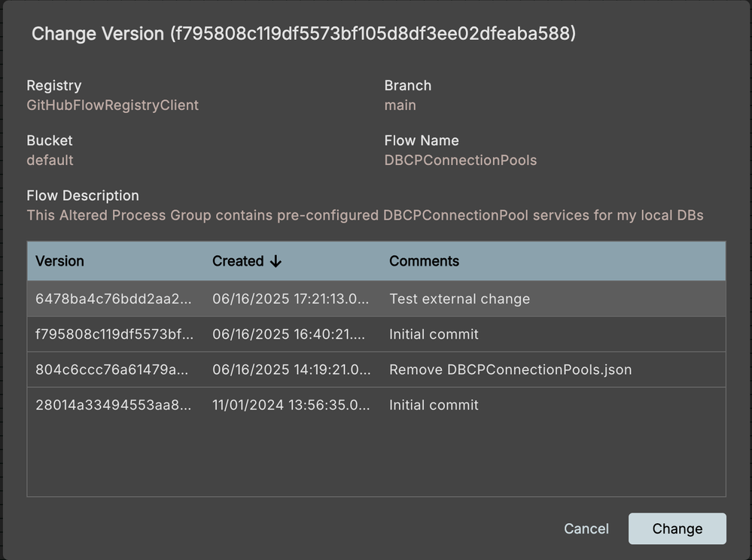Click the GitHubFlowRegistryClient registry value
Image resolution: width=752 pixels, height=560 pixels.
[x=113, y=105]
